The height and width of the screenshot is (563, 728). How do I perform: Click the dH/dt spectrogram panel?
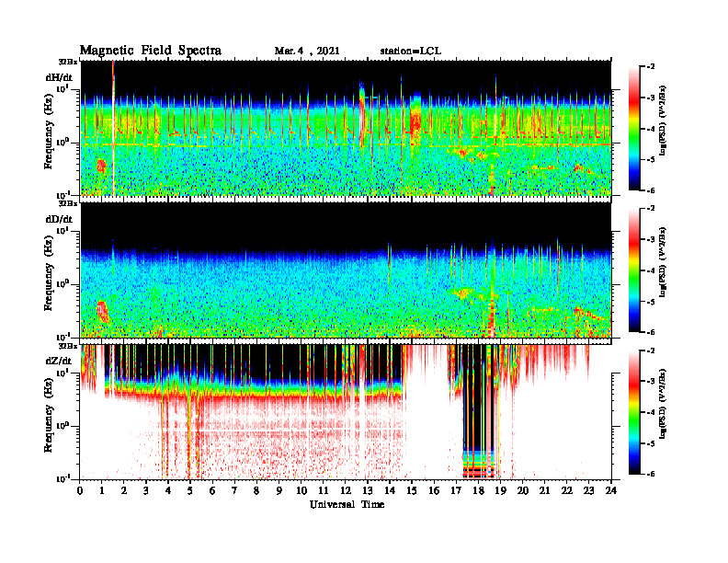point(346,128)
